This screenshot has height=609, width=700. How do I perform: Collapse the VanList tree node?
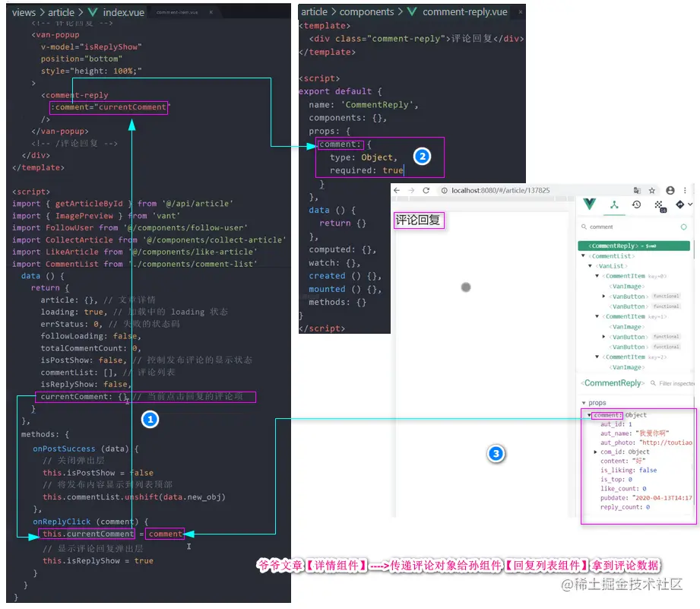[x=591, y=266]
